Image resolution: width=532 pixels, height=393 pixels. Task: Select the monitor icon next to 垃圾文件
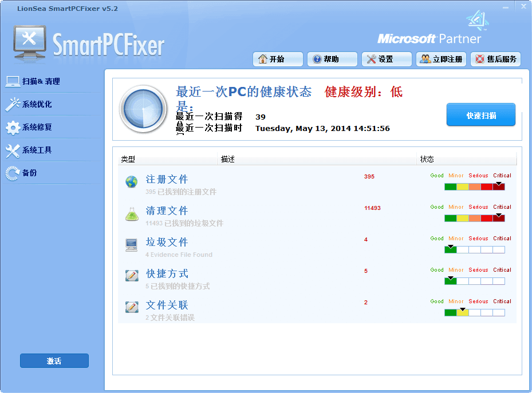click(132, 244)
